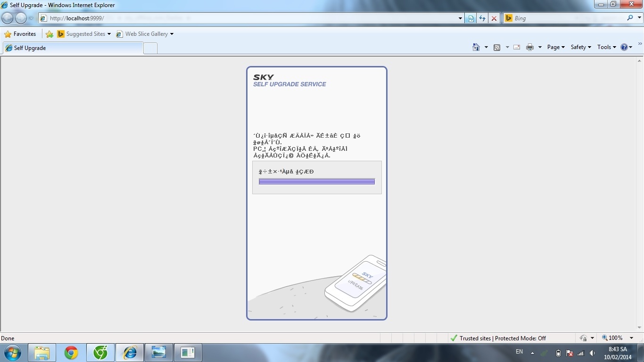Screen dimensions: 644x362
Task: Open Google Chrome from taskbar
Action: tap(71, 353)
